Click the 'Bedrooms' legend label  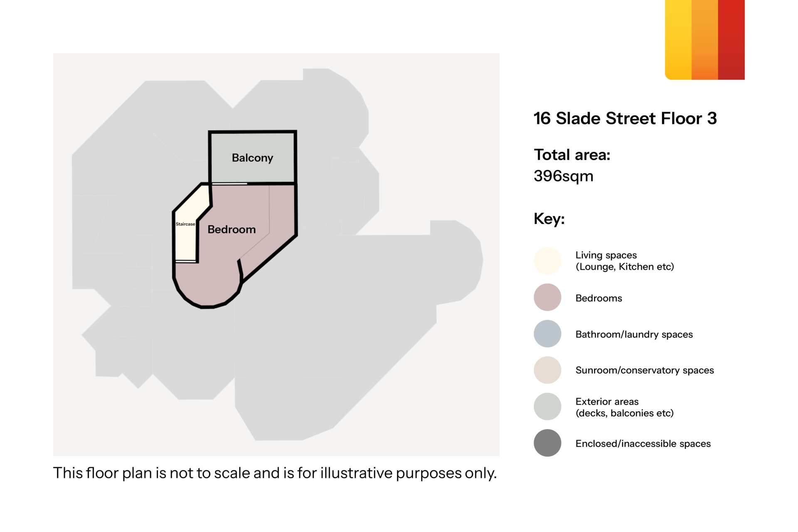coord(598,298)
